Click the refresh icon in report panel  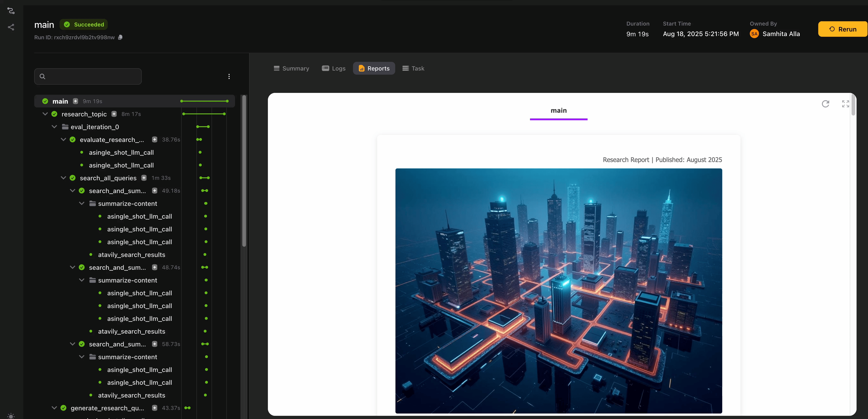[x=825, y=103]
